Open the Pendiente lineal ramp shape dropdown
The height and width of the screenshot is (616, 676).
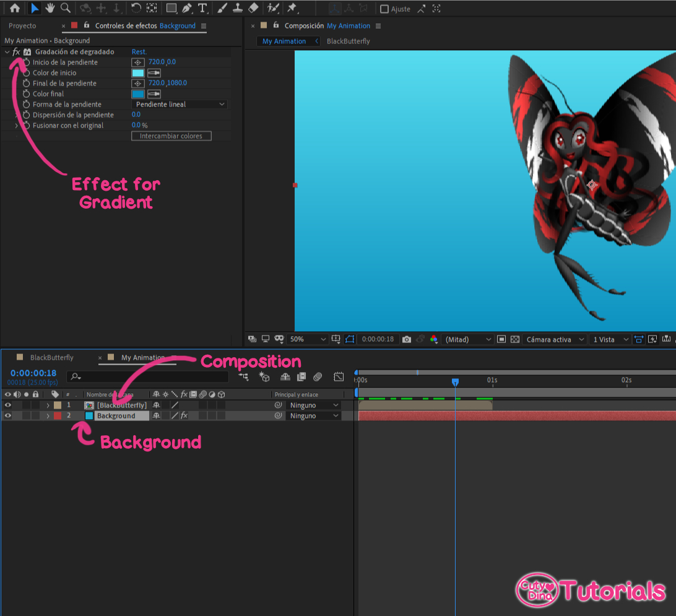(180, 104)
